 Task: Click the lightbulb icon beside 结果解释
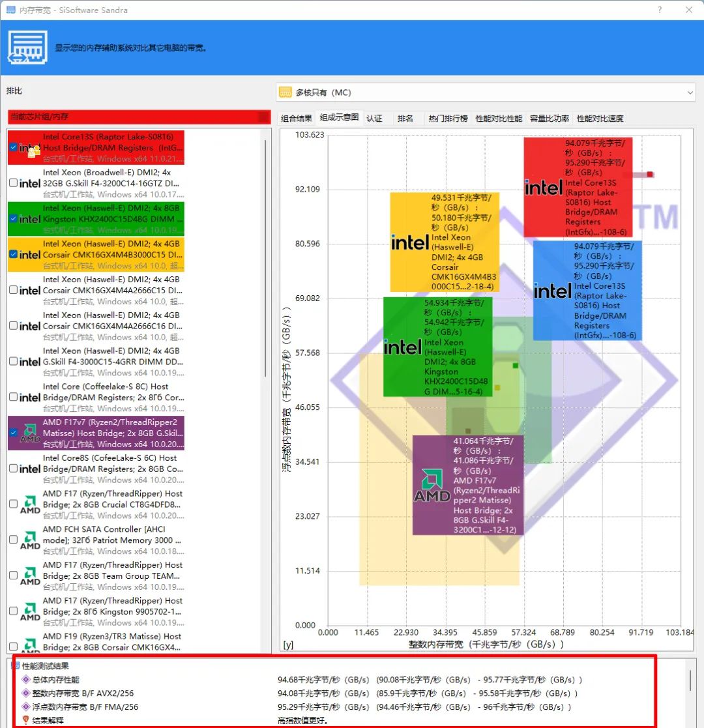click(x=26, y=720)
